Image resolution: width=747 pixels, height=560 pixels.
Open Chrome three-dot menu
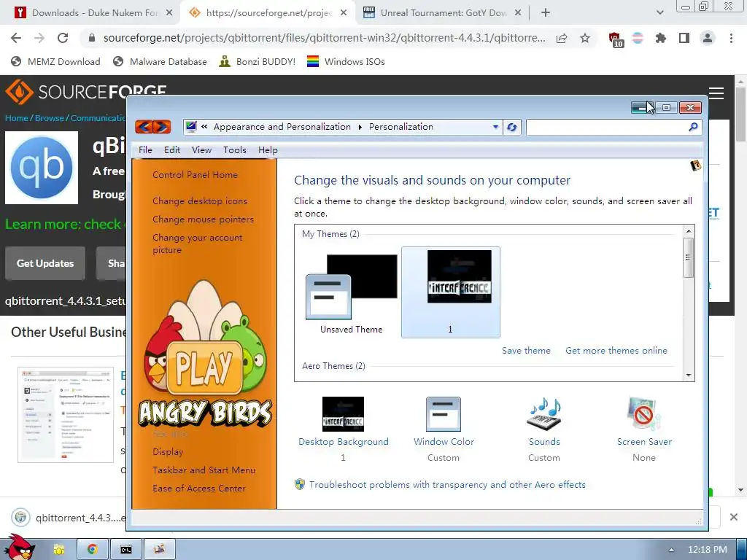(x=731, y=38)
